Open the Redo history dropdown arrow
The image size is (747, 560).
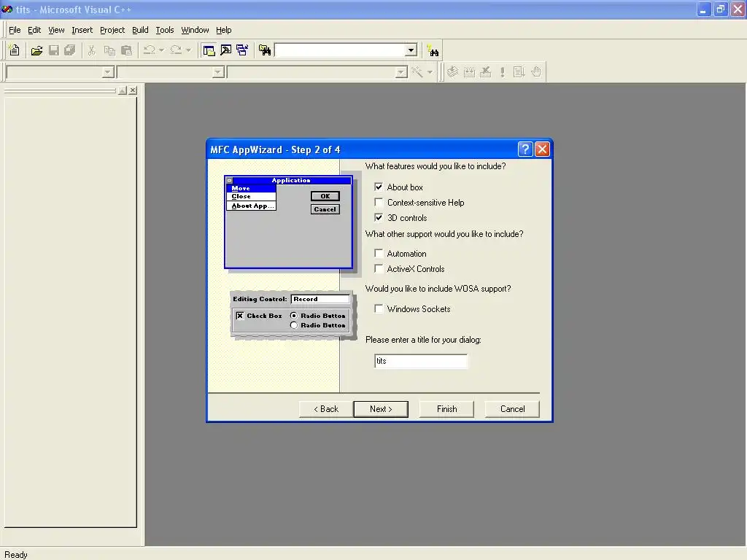coord(188,50)
